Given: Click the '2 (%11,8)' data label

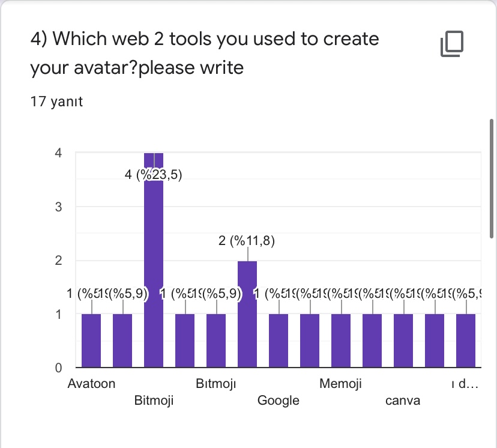Looking at the screenshot, I should click(247, 241).
